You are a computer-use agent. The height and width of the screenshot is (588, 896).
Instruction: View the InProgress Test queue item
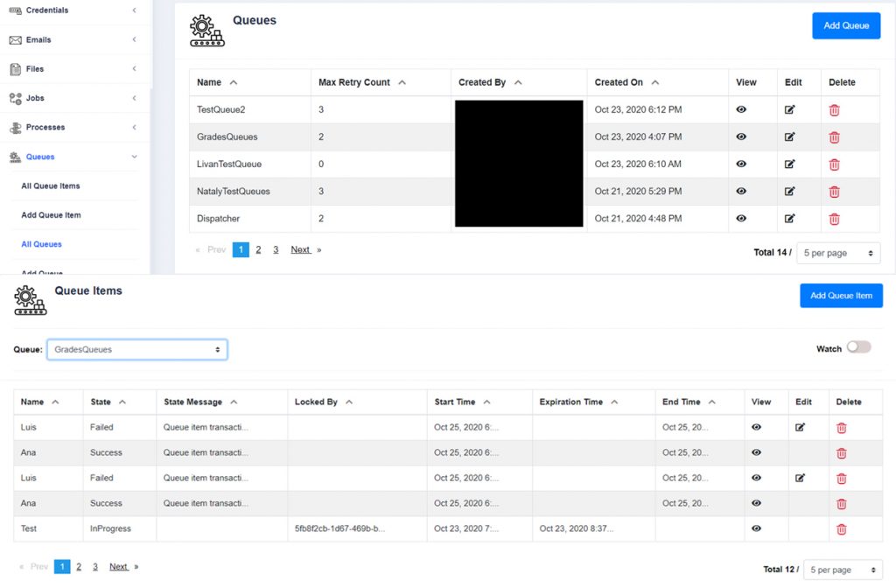pos(765,528)
